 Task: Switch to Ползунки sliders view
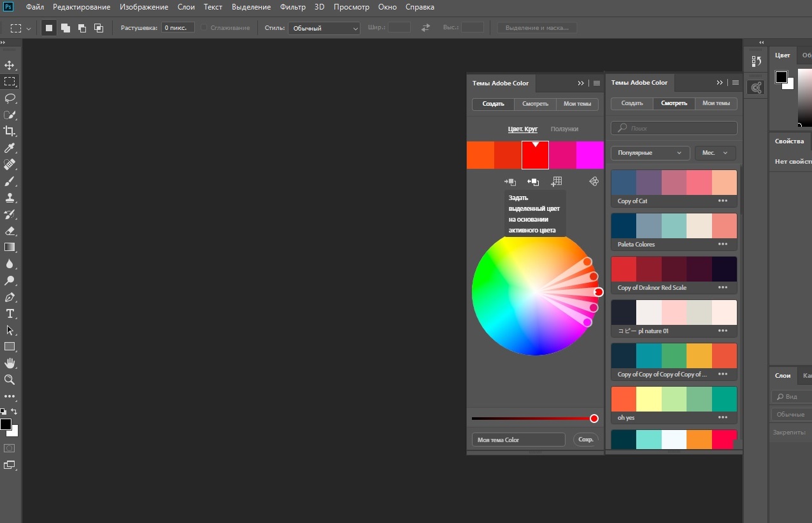564,129
